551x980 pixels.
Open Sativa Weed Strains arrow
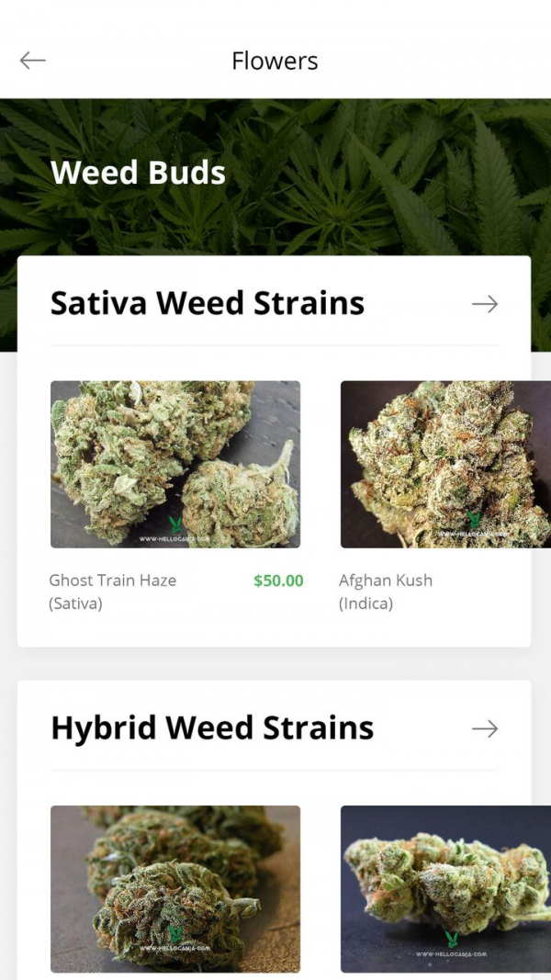[x=485, y=304]
